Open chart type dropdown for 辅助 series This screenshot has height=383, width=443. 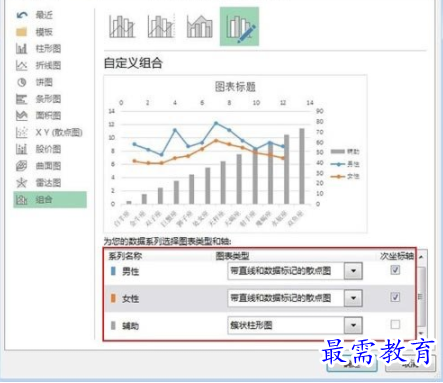click(x=353, y=325)
